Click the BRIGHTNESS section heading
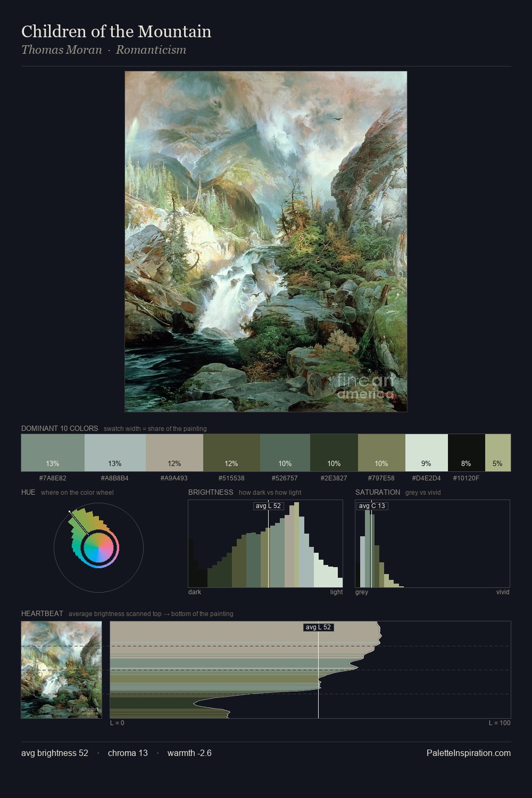532x798 pixels. tap(211, 492)
